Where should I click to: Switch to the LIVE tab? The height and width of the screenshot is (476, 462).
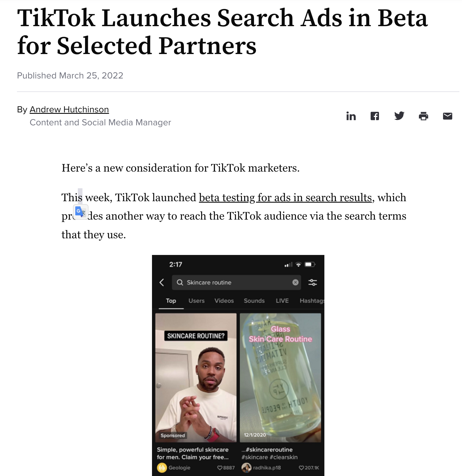(282, 301)
